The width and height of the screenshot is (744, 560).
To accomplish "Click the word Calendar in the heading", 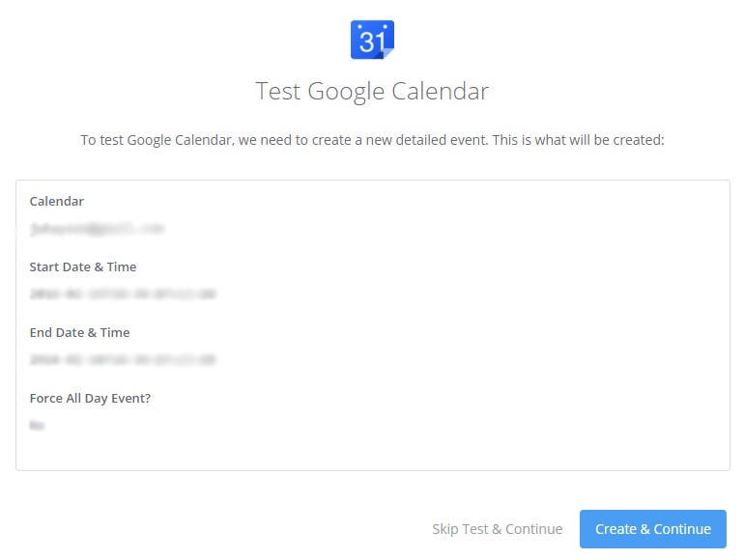I will tap(441, 91).
